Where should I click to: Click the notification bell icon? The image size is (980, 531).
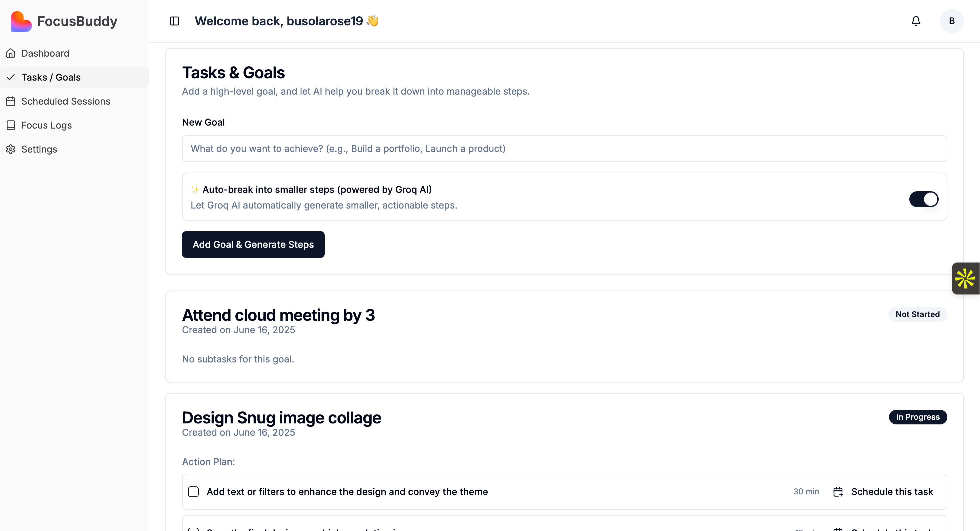916,21
